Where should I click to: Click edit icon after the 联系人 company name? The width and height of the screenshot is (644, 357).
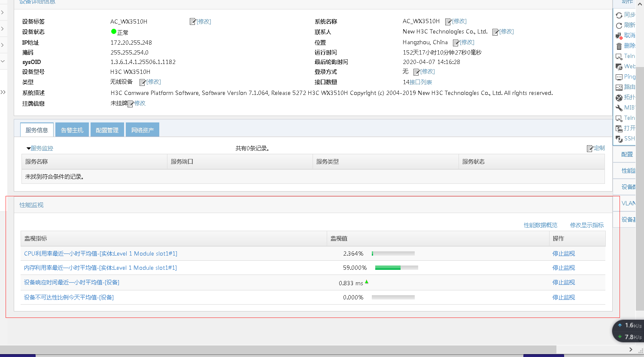495,32
